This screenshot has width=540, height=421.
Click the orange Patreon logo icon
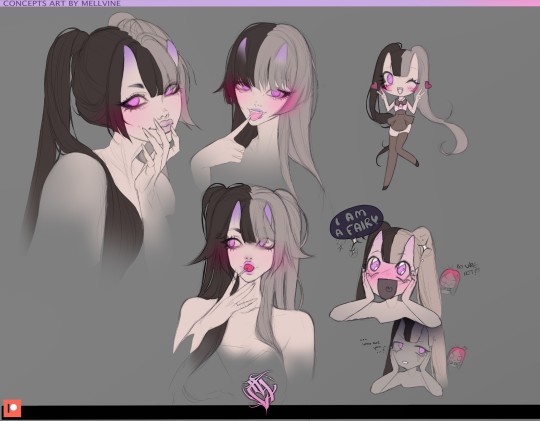[12, 409]
